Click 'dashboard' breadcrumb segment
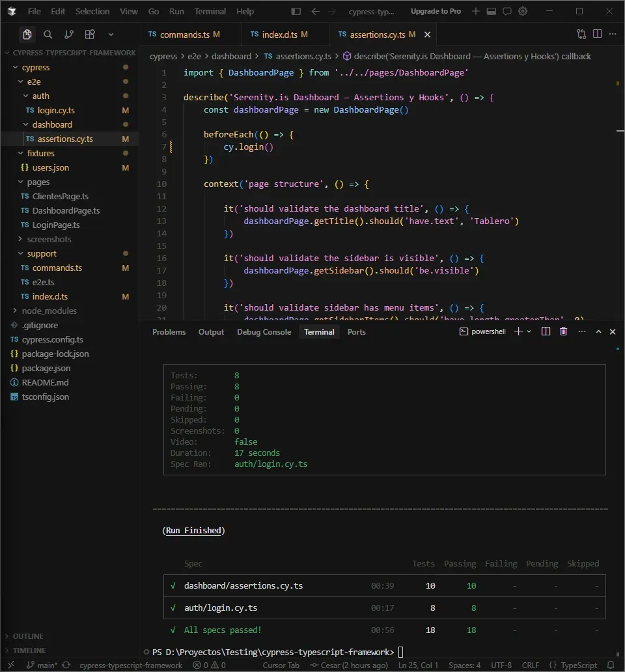 [231, 56]
